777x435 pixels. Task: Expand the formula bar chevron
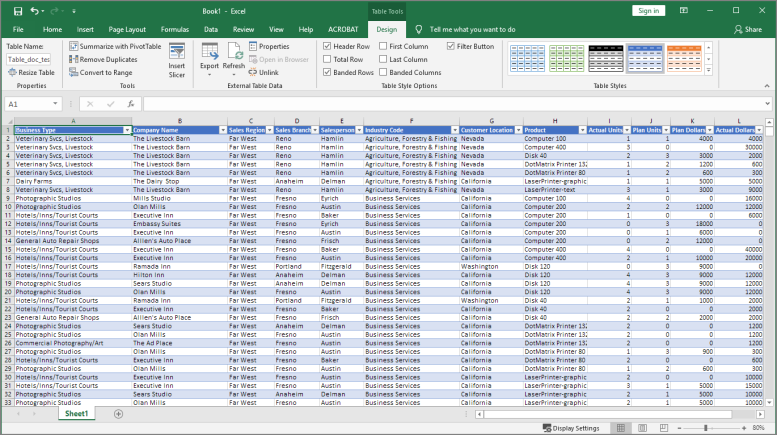point(767,104)
